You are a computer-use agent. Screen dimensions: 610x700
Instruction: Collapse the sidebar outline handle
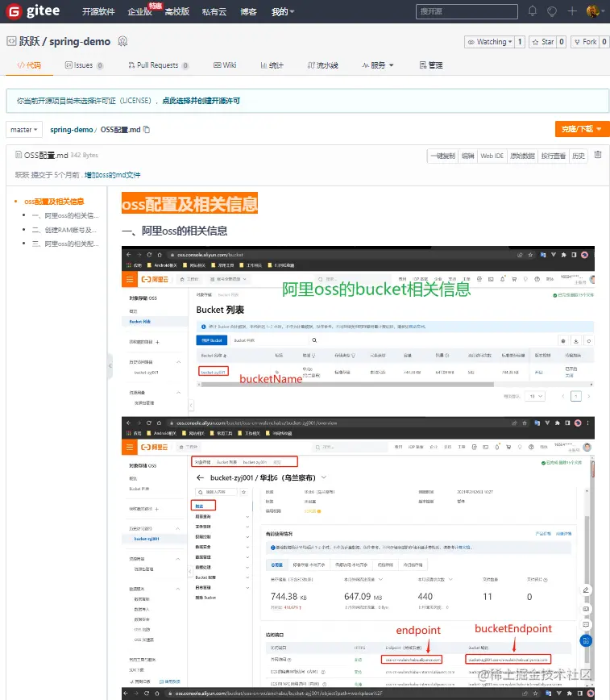(110, 365)
